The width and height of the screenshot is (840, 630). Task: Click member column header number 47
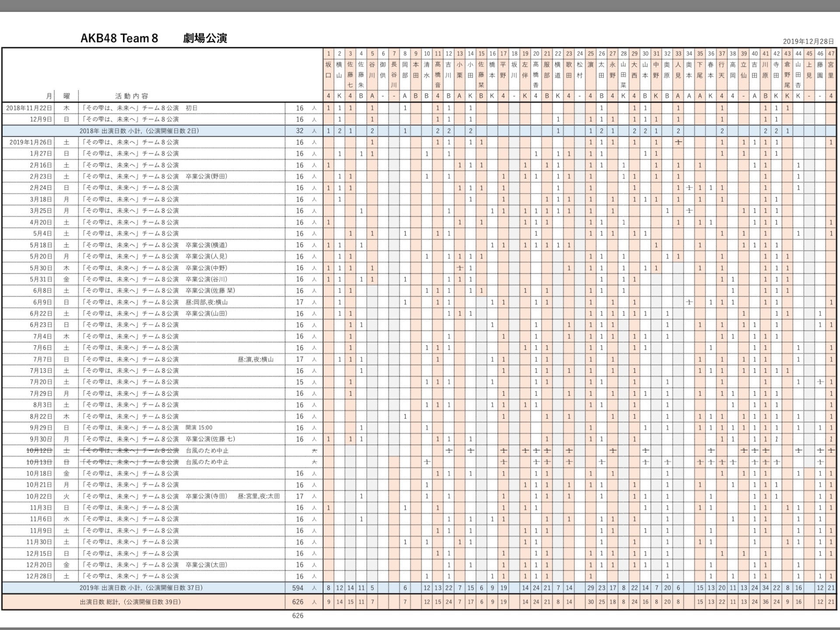pyautogui.click(x=831, y=54)
